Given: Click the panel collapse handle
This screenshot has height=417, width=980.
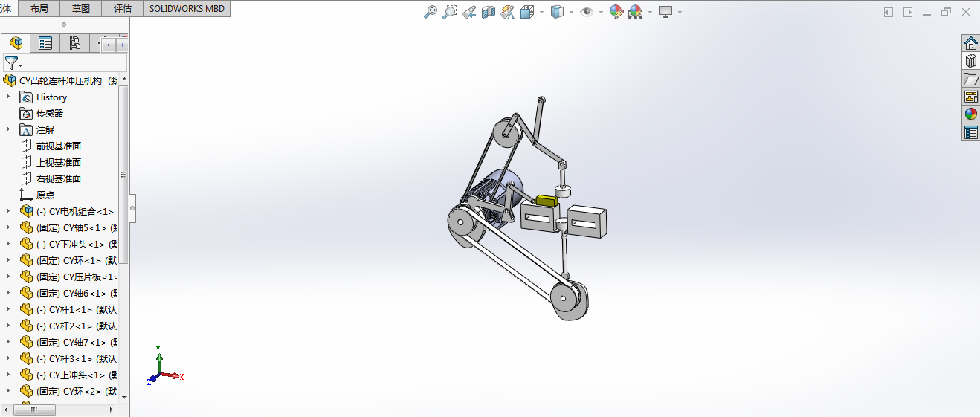Looking at the screenshot, I should pos(132,209).
